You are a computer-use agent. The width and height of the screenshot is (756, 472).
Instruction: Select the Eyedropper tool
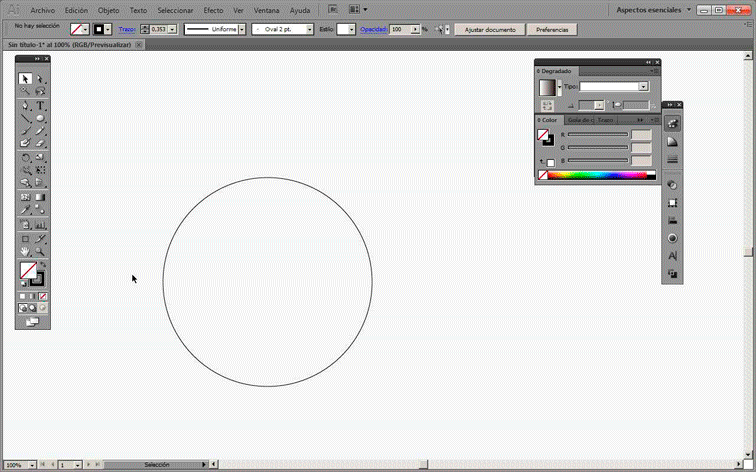click(x=25, y=210)
